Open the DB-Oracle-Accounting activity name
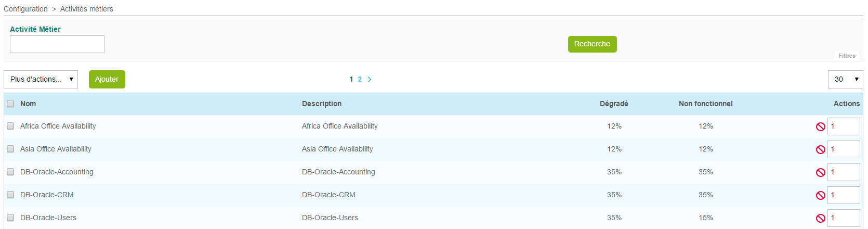This screenshot has width=868, height=229. pyautogui.click(x=57, y=172)
